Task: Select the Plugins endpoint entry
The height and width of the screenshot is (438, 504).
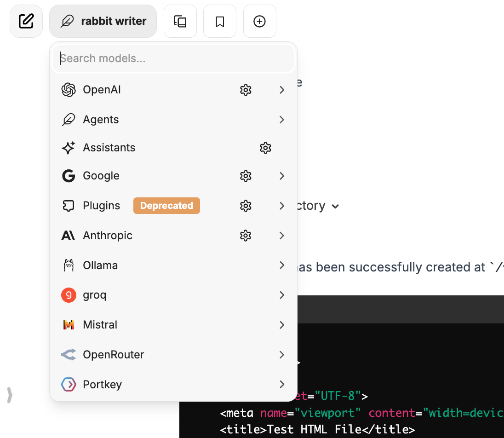Action: point(173,206)
